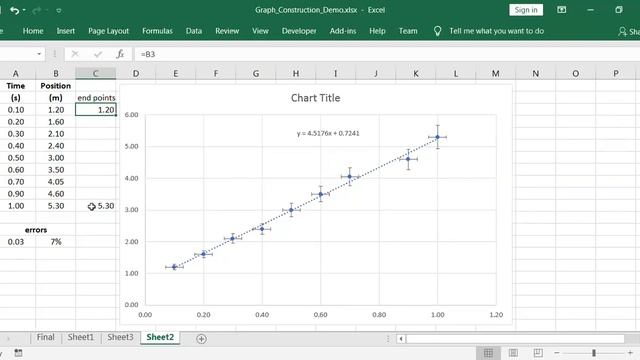This screenshot has width=640, height=360.
Task: Select cell showing 7% error
Action: pyautogui.click(x=56, y=242)
